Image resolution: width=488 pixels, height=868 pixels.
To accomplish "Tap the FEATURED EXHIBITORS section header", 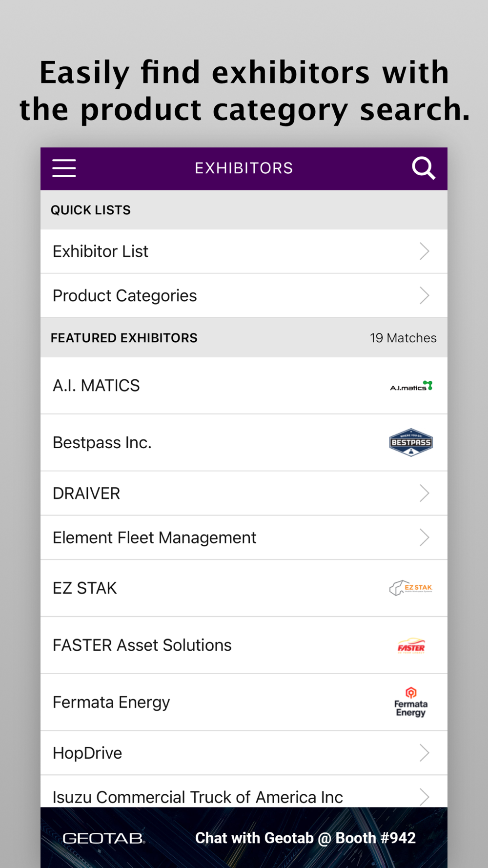I will pyautogui.click(x=244, y=338).
